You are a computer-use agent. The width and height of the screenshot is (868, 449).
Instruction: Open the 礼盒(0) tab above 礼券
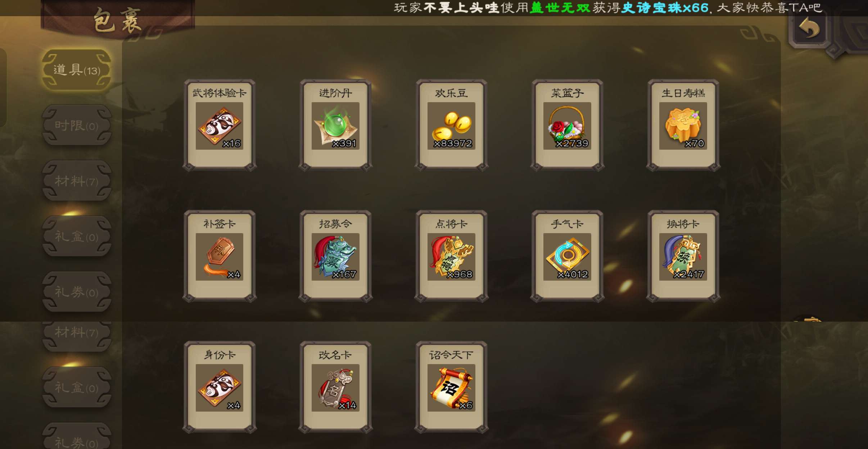(x=77, y=237)
